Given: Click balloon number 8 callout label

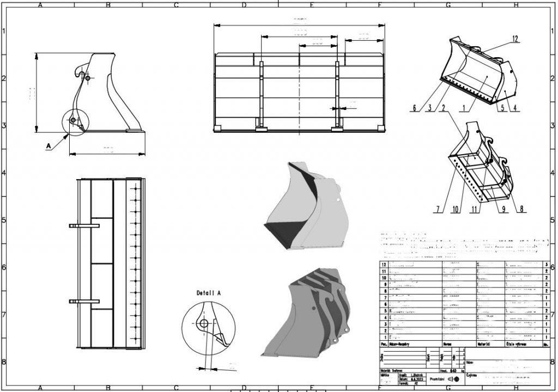Looking at the screenshot, I should (x=521, y=209).
